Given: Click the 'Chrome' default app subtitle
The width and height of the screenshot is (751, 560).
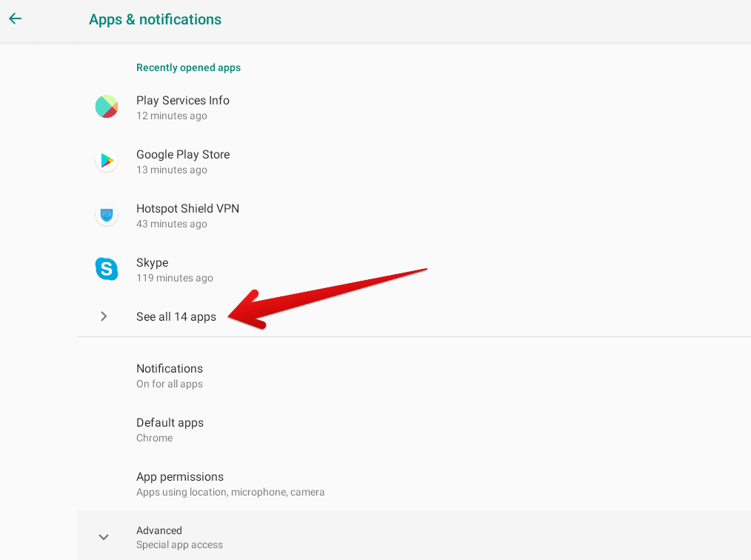Looking at the screenshot, I should (154, 438).
